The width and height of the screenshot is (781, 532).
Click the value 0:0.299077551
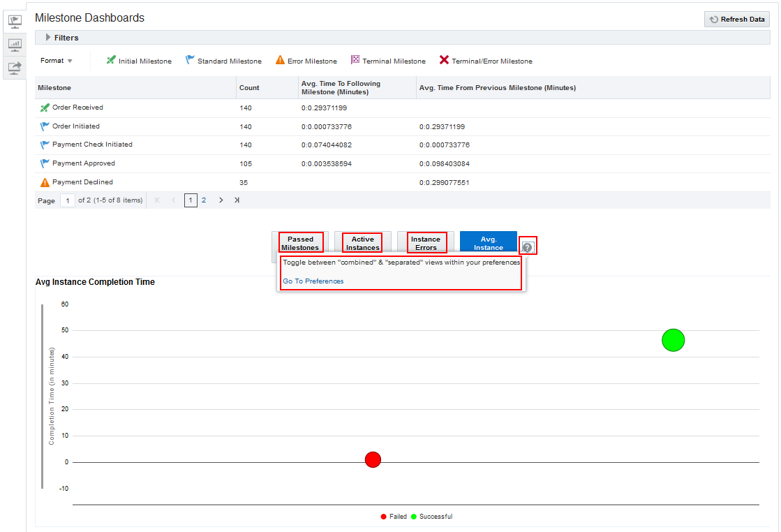click(x=445, y=182)
